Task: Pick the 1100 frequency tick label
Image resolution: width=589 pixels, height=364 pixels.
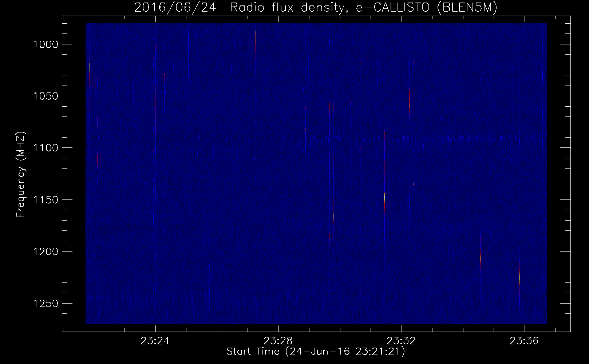Action: pyautogui.click(x=46, y=148)
